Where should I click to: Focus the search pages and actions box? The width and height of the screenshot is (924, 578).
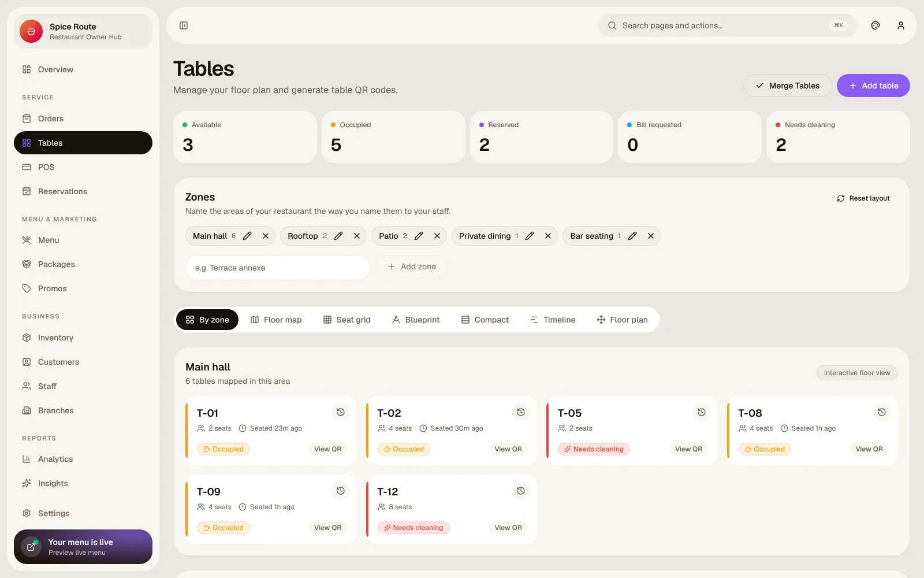[x=728, y=25]
